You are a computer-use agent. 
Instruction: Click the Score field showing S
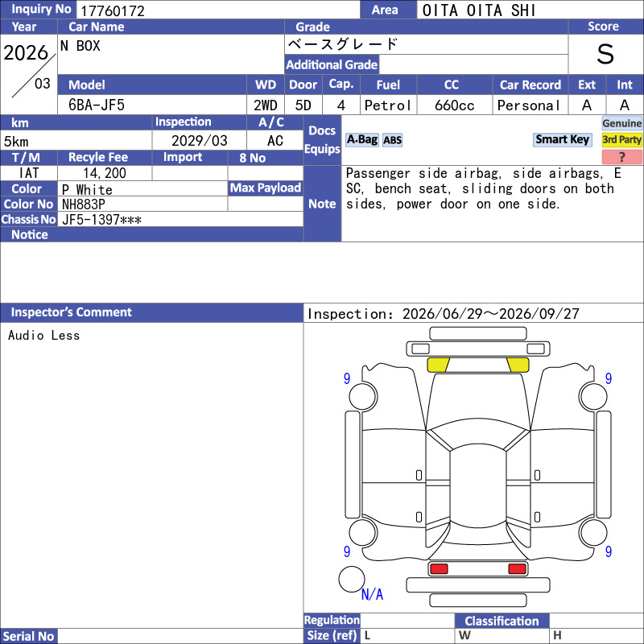click(606, 54)
